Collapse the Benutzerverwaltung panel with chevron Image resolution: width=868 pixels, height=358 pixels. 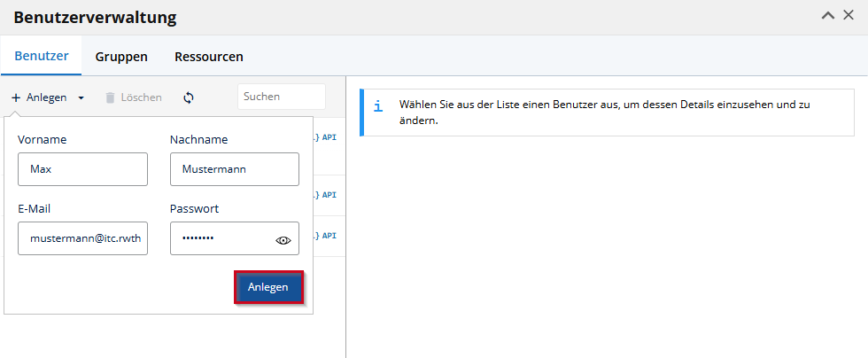click(x=827, y=16)
